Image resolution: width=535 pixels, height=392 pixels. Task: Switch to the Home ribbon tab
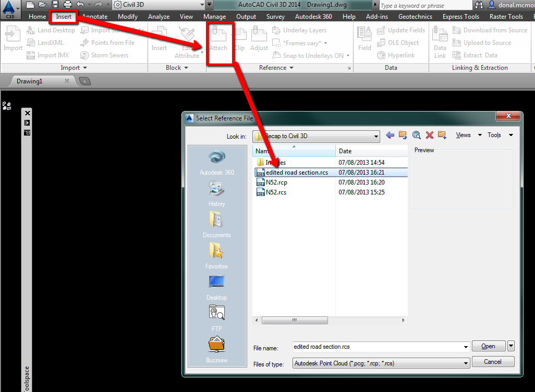[37, 17]
